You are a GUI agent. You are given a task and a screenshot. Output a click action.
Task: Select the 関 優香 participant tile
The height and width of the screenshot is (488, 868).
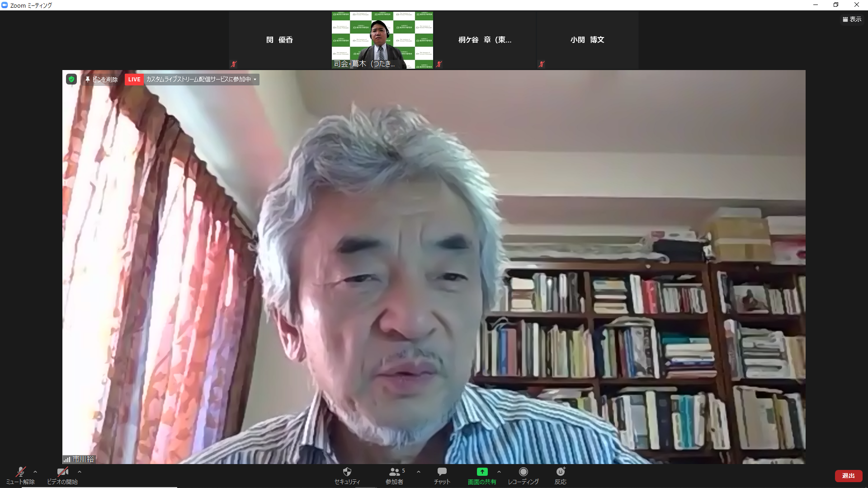[279, 40]
